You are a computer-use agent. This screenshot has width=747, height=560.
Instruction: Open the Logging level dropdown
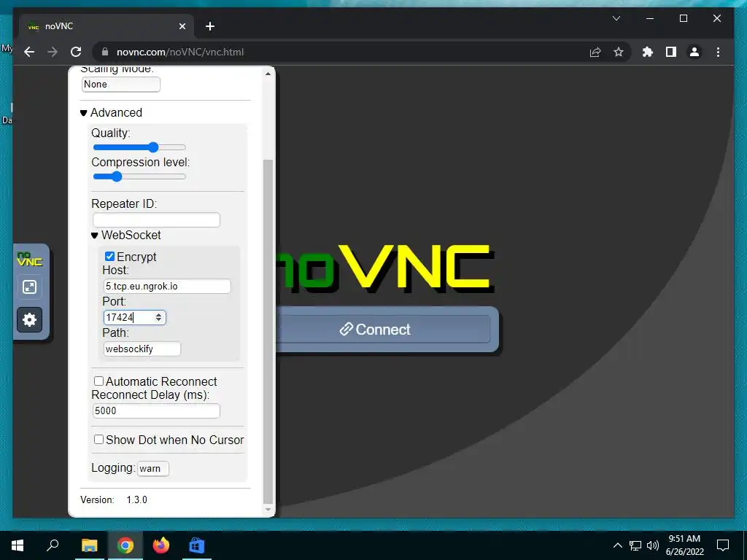tap(153, 469)
